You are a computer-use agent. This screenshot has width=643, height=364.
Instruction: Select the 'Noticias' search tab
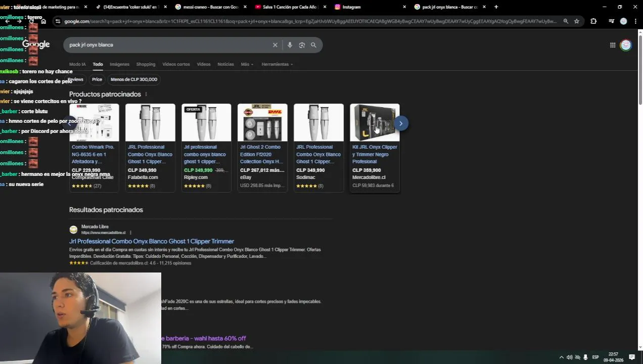pyautogui.click(x=225, y=64)
